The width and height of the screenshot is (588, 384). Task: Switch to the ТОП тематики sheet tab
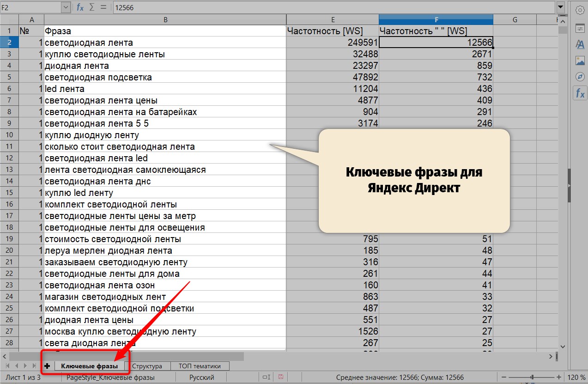point(200,366)
